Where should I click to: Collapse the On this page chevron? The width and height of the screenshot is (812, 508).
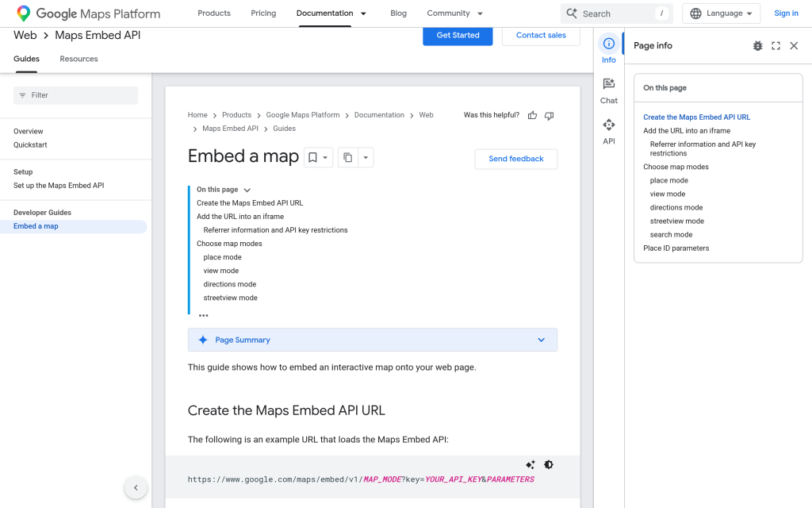coord(247,190)
